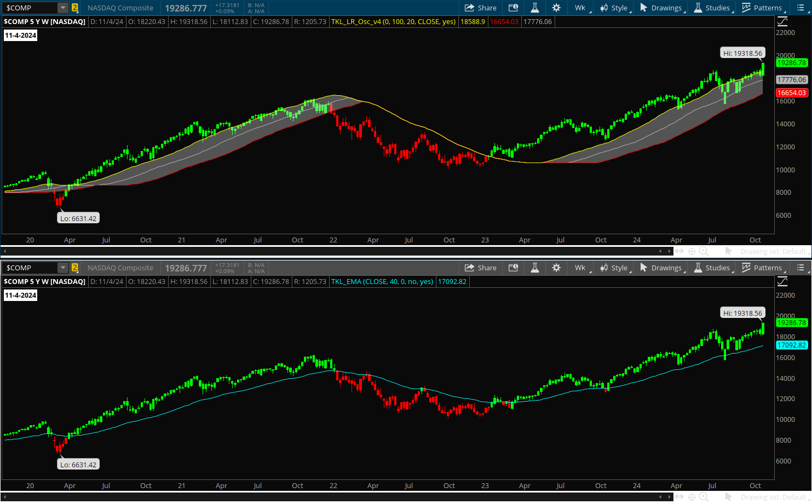The width and height of the screenshot is (812, 504).
Task: Click the expand time axis icon under top chart
Action: (x=679, y=251)
